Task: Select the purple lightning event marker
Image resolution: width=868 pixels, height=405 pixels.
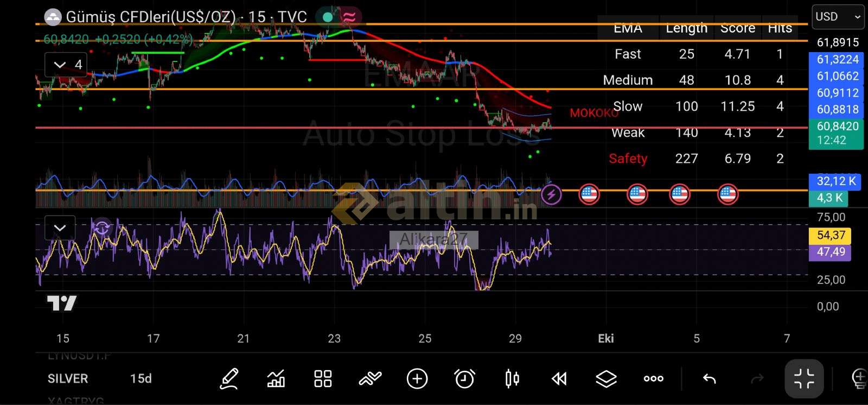Action: [x=551, y=194]
